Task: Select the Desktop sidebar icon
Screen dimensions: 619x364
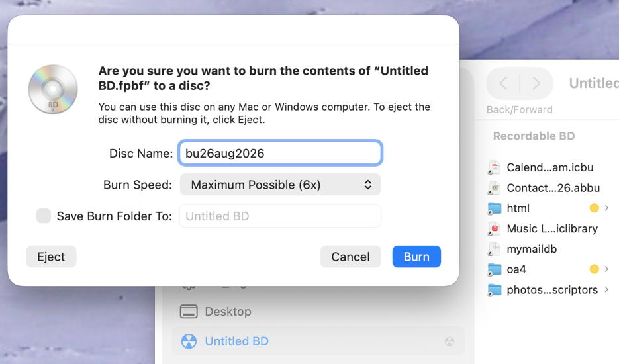Action: click(189, 312)
